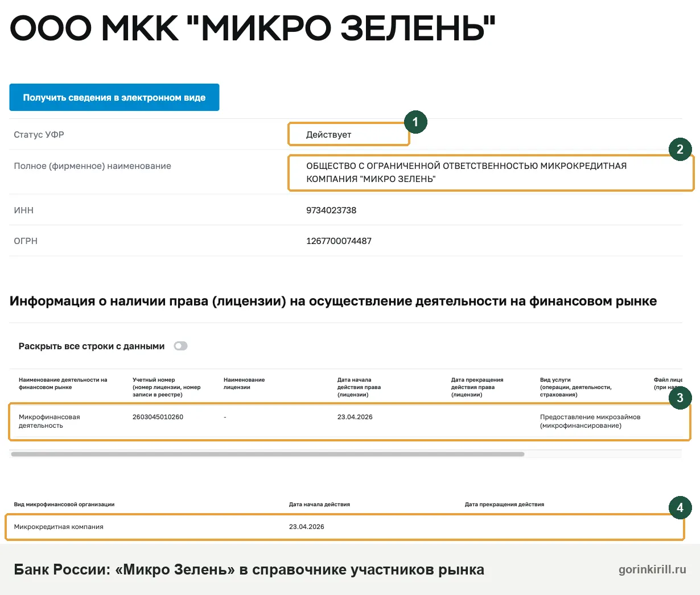700x595 pixels.
Task: Click 'ИНН' row label
Action: pos(23,210)
